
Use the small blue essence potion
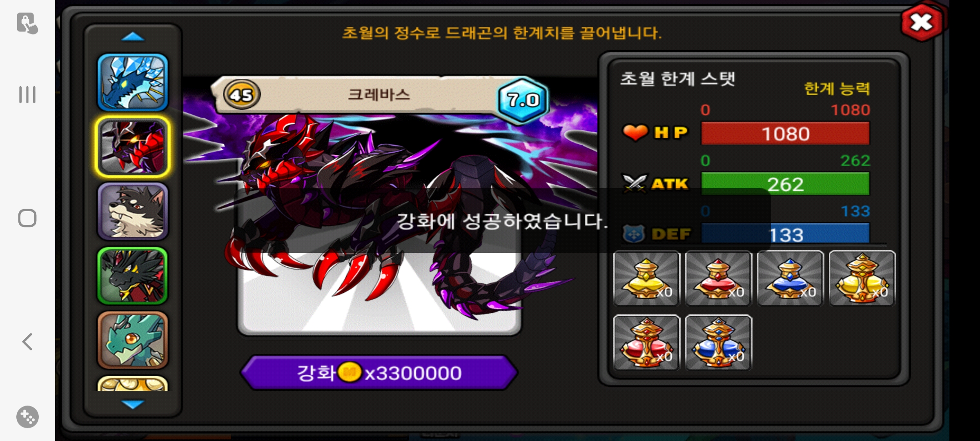(791, 278)
